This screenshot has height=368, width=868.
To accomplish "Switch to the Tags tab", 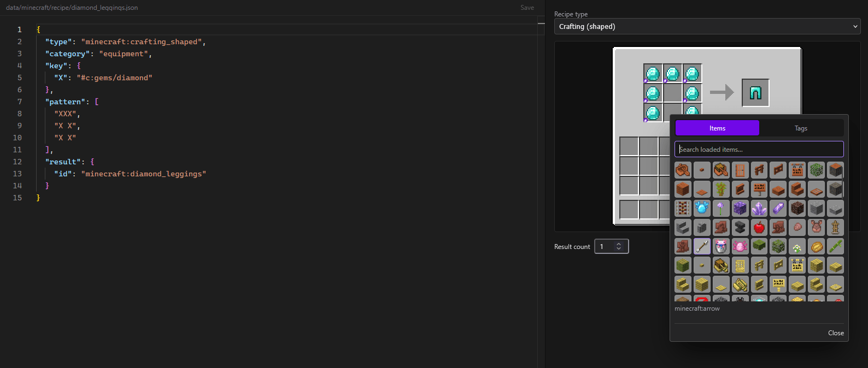I will pos(801,128).
